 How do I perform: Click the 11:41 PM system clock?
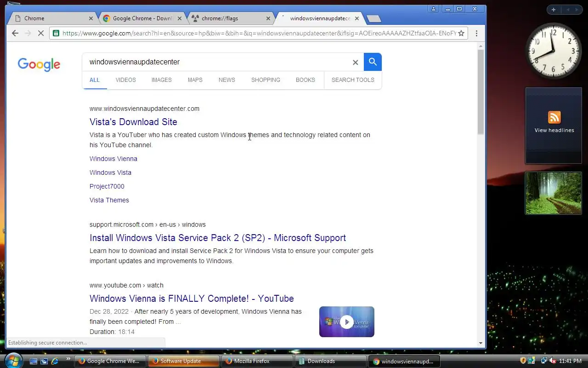coord(571,361)
